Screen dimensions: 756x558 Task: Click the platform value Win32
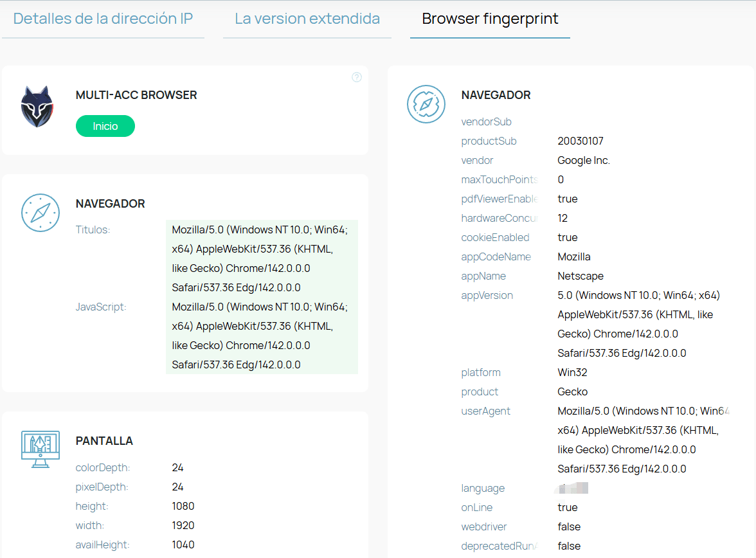click(x=572, y=372)
